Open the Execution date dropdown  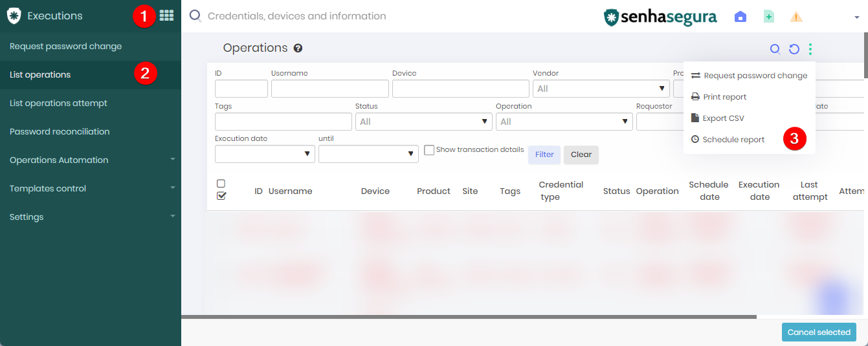point(265,154)
